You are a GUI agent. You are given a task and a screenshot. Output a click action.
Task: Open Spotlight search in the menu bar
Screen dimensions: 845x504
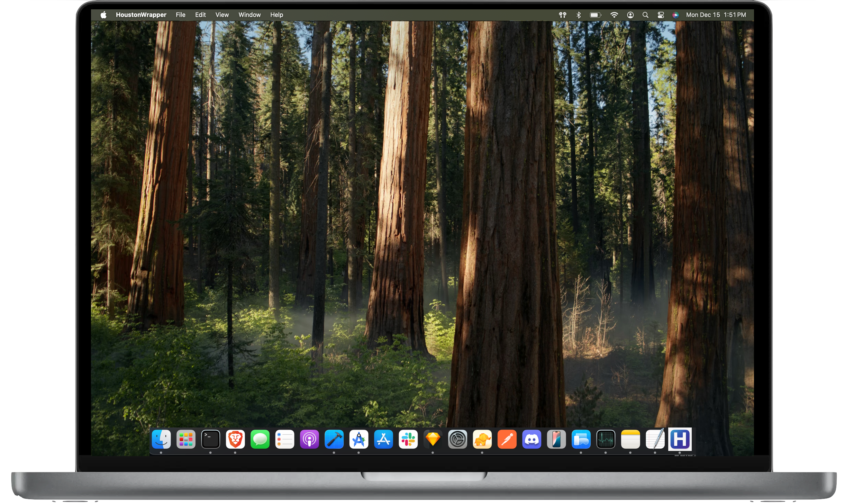(645, 14)
